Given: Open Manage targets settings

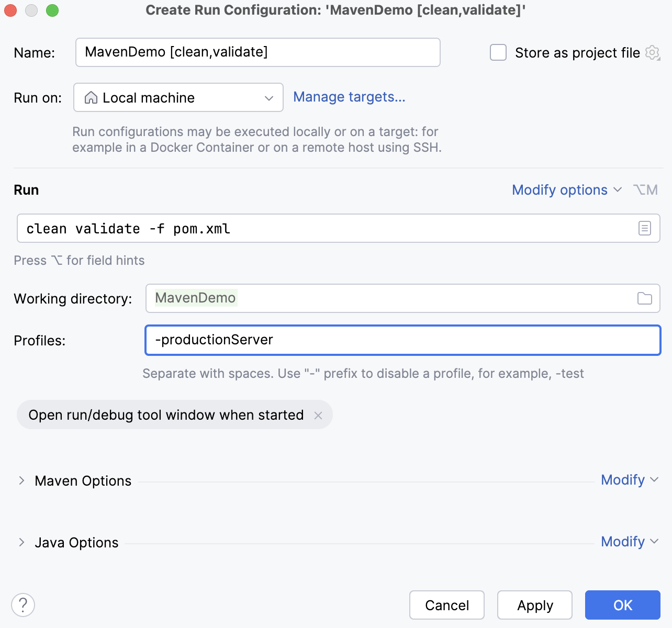Looking at the screenshot, I should 349,97.
